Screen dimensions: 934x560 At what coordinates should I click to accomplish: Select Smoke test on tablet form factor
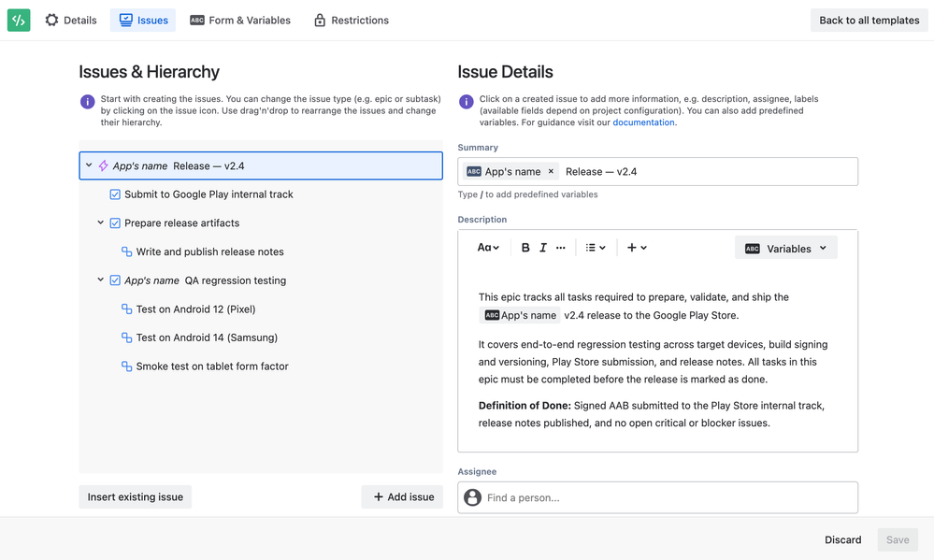(x=212, y=366)
